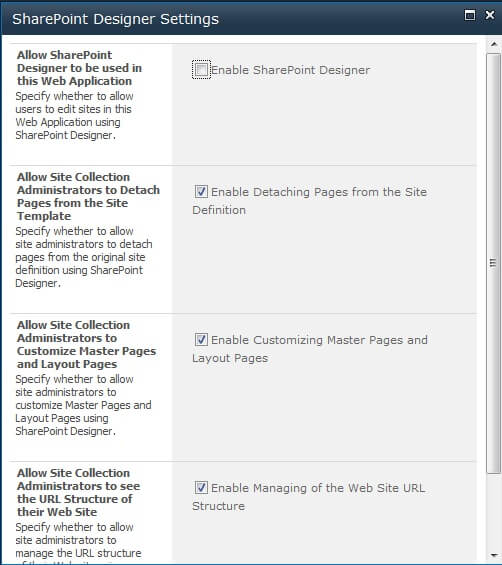Click the 'Allow SharePoint Designer to be used' heading
Screen dimensions: 502x565
click(79, 68)
